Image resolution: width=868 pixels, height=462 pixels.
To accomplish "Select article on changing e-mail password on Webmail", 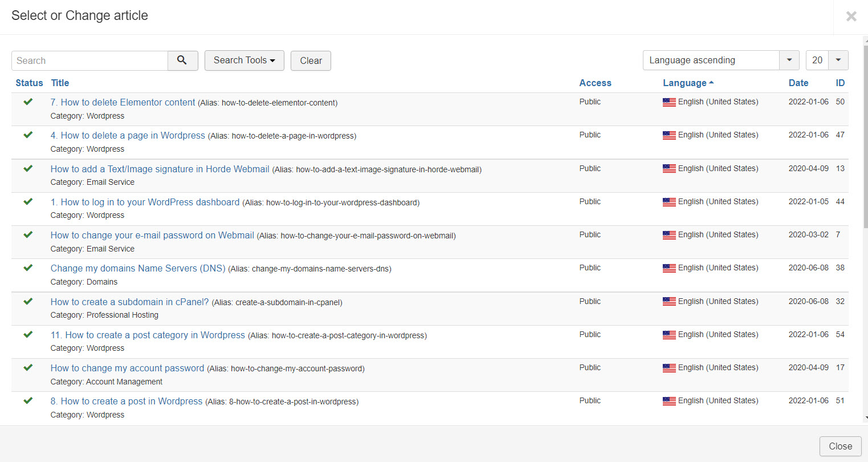I will 152,235.
